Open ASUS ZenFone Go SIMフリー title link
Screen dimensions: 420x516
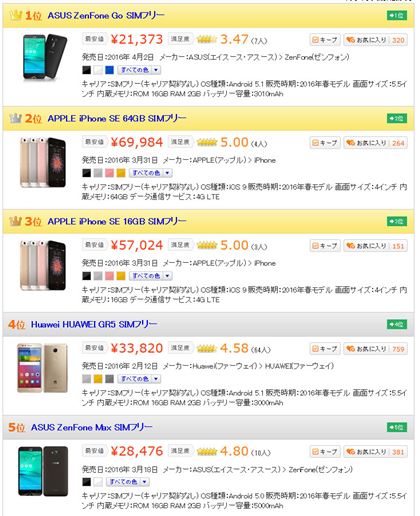(x=106, y=15)
